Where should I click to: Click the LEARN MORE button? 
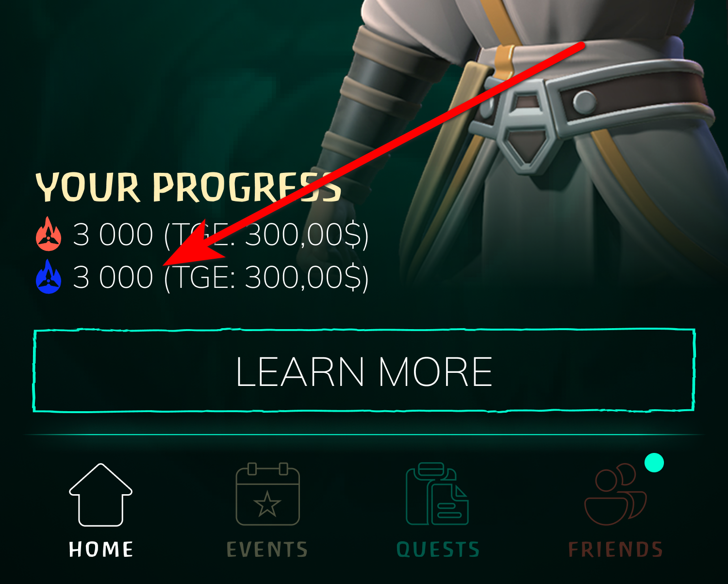pyautogui.click(x=364, y=370)
